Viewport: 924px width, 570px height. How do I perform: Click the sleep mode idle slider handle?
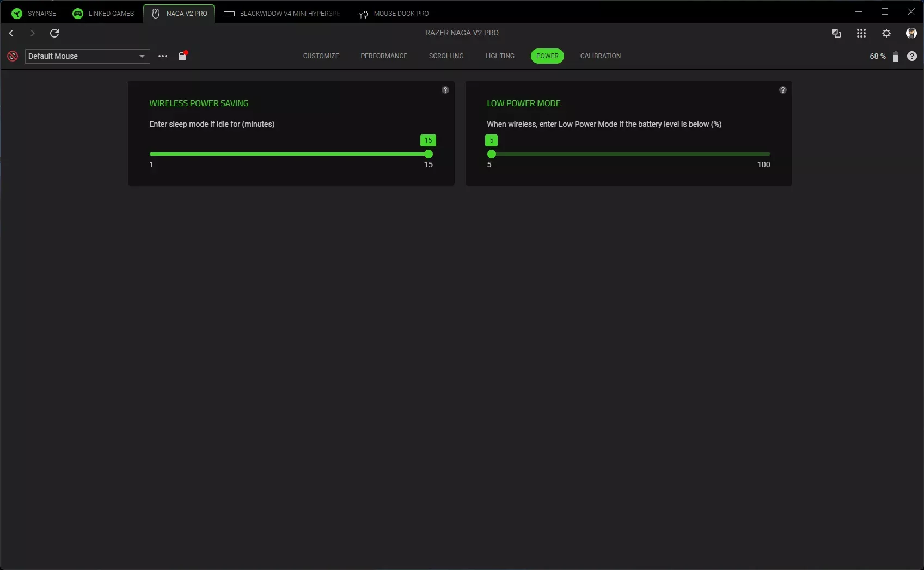429,154
